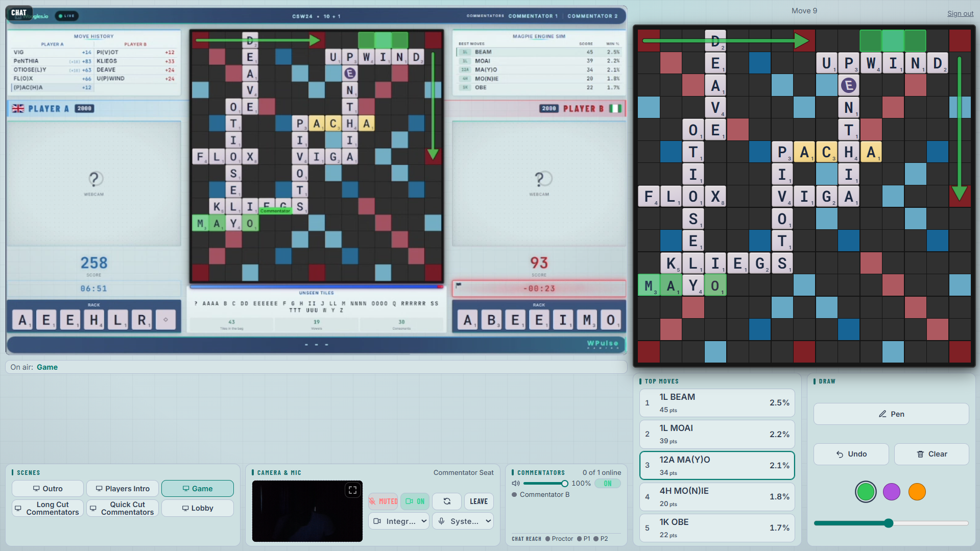Open the camera device dropdown
The height and width of the screenshot is (551, 980).
tap(399, 521)
